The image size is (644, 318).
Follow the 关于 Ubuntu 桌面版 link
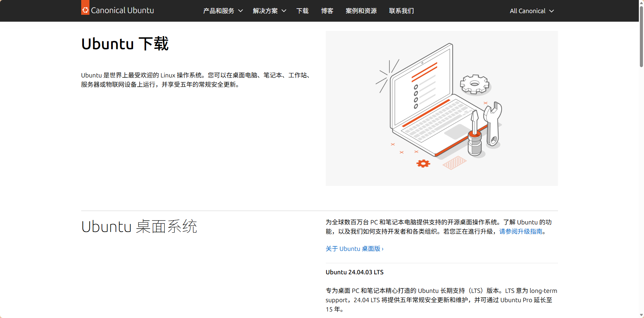point(354,249)
